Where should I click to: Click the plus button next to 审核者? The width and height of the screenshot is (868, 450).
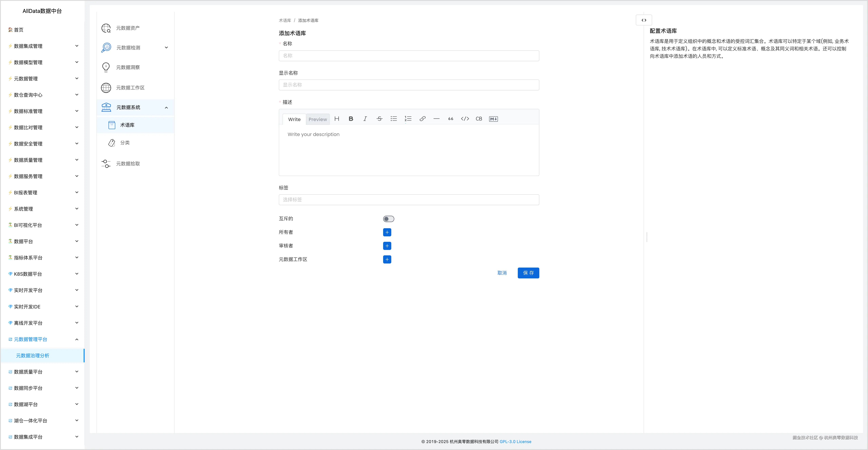[x=387, y=246]
